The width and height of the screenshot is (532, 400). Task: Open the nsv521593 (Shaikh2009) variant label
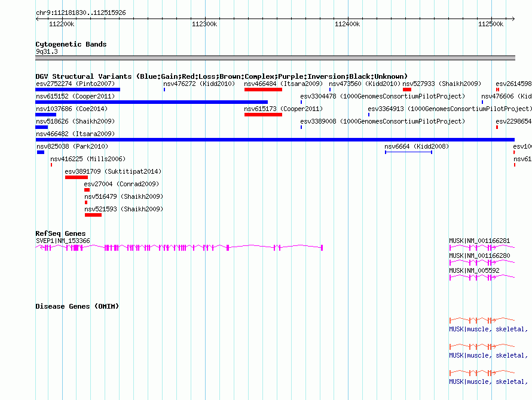click(124, 209)
